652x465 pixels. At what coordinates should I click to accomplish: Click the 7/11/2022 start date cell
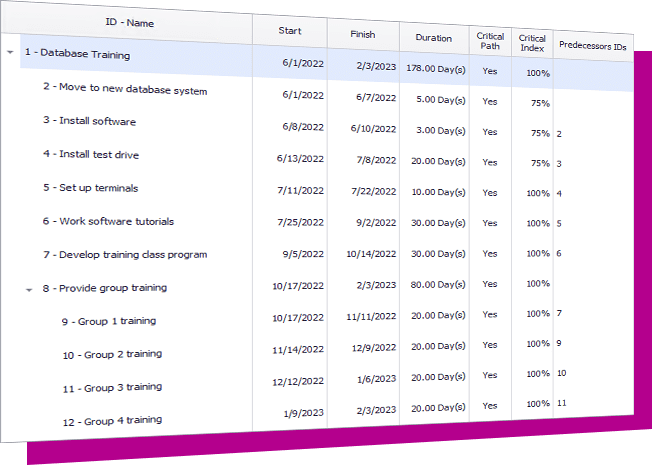(x=301, y=190)
